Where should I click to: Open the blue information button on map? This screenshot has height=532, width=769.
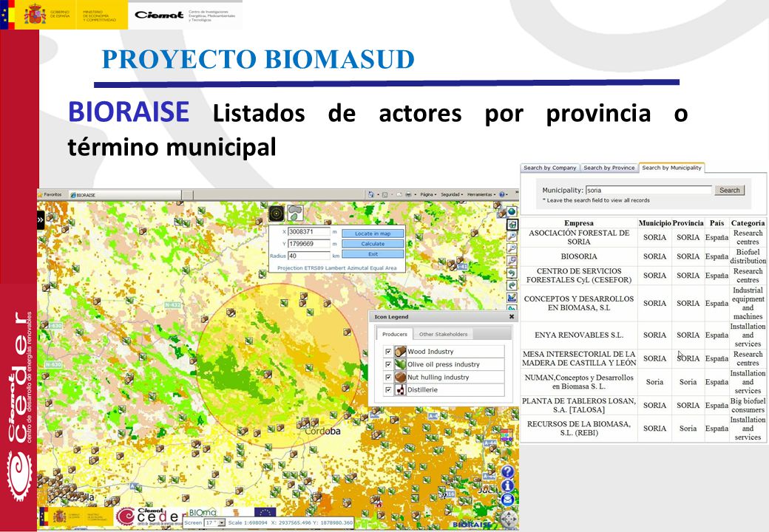pos(507,485)
